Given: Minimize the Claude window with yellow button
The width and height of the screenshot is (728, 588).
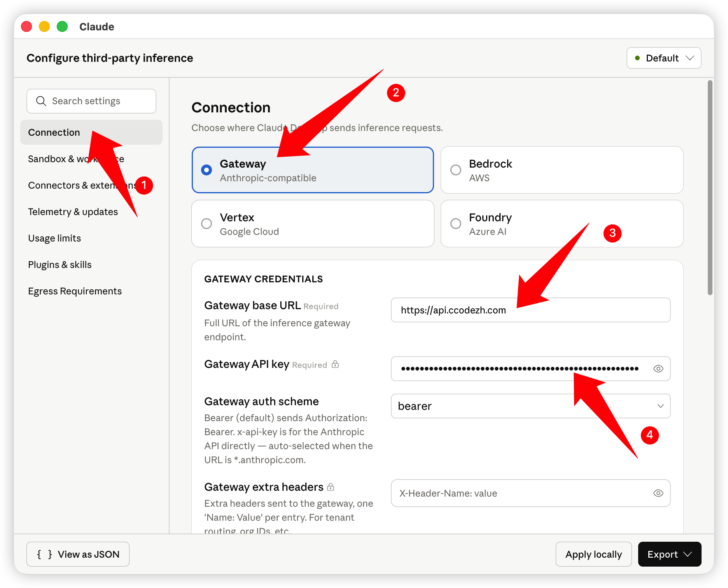Looking at the screenshot, I should pos(44,26).
